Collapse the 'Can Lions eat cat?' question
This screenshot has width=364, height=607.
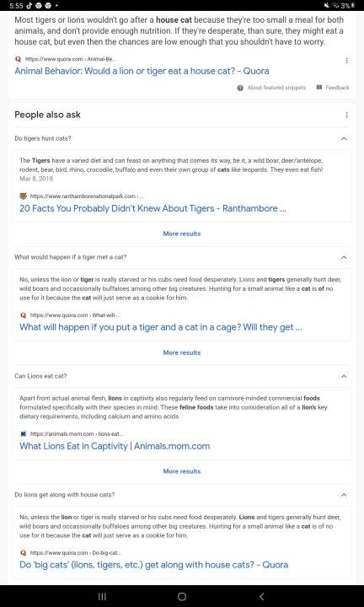(344, 376)
